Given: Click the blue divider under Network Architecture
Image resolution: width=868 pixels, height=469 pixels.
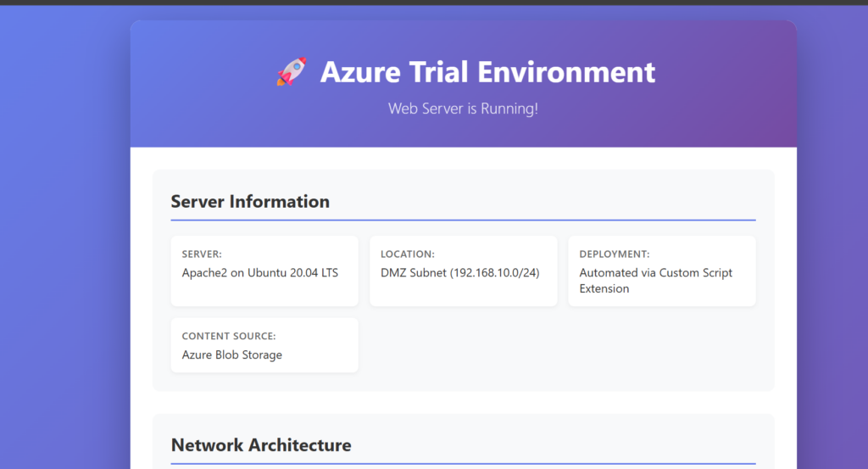Looking at the screenshot, I should click(463, 464).
